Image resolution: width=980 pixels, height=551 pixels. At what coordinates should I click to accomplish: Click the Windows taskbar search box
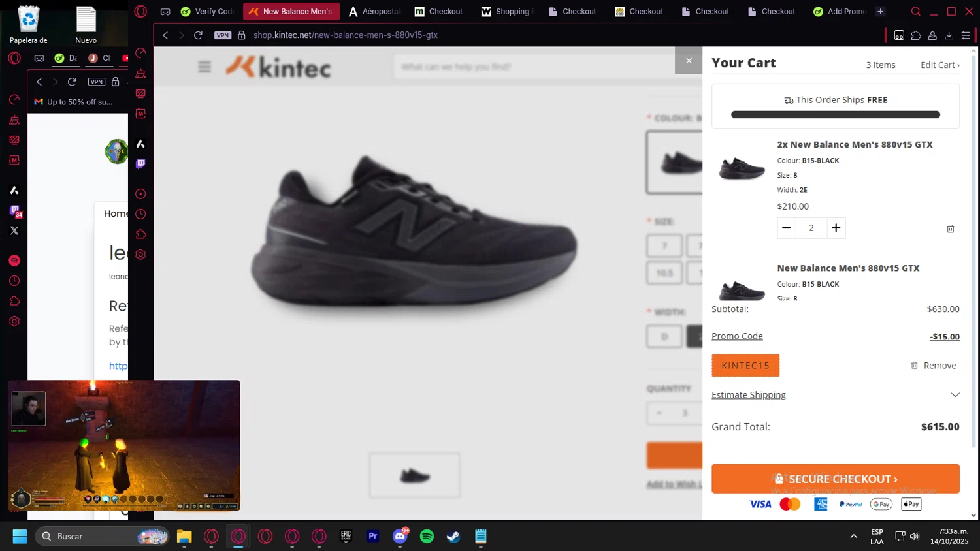click(x=103, y=536)
